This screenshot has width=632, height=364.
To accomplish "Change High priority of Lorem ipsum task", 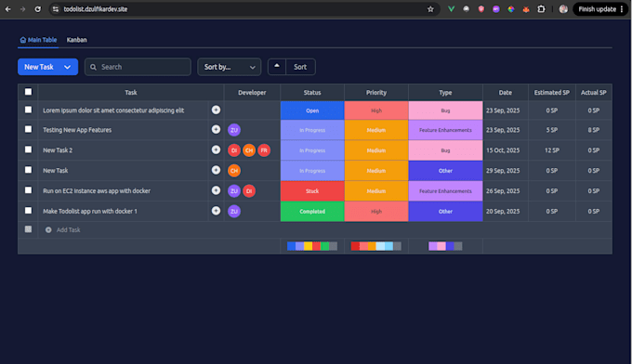I will click(x=376, y=110).
